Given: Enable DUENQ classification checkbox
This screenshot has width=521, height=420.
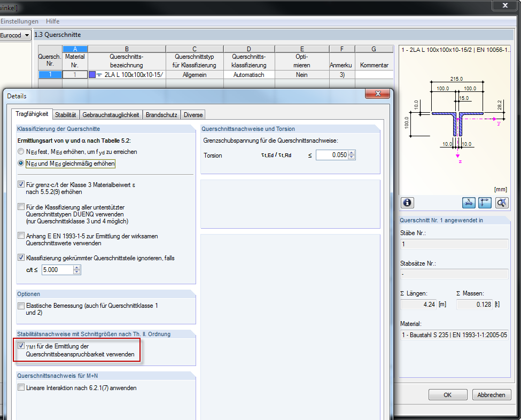Looking at the screenshot, I should coord(21,207).
